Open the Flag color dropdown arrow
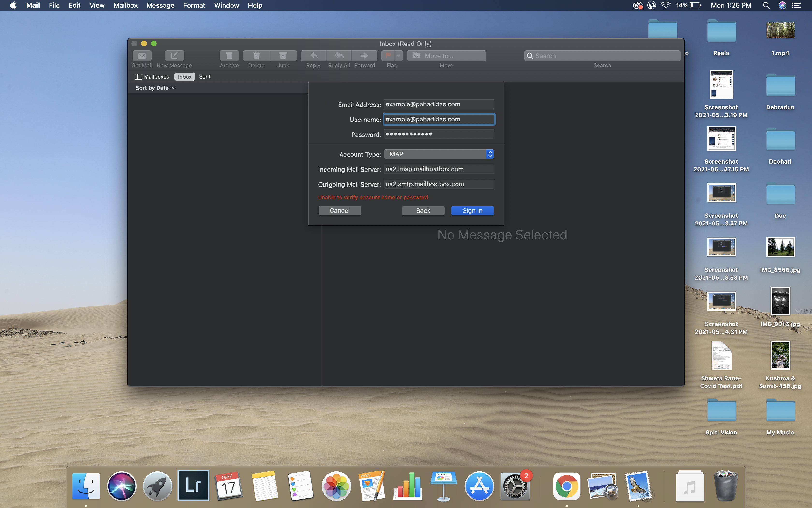812x508 pixels. (x=399, y=55)
